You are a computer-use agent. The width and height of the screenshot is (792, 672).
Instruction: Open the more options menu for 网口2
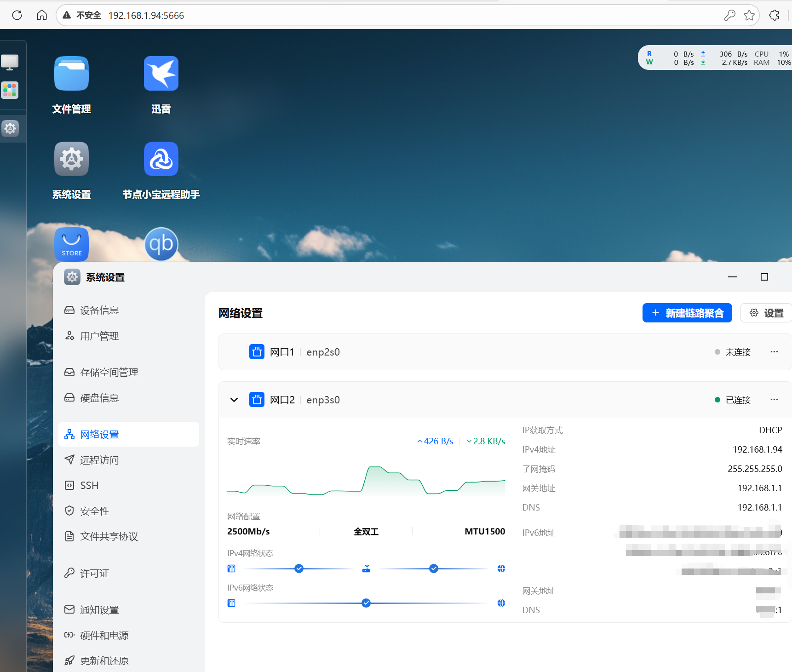(774, 400)
